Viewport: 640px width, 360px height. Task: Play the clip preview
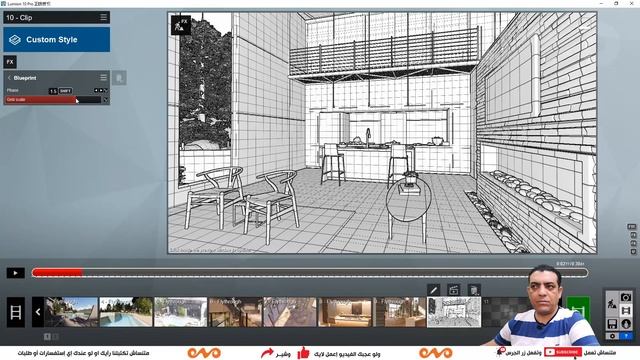pos(16,273)
